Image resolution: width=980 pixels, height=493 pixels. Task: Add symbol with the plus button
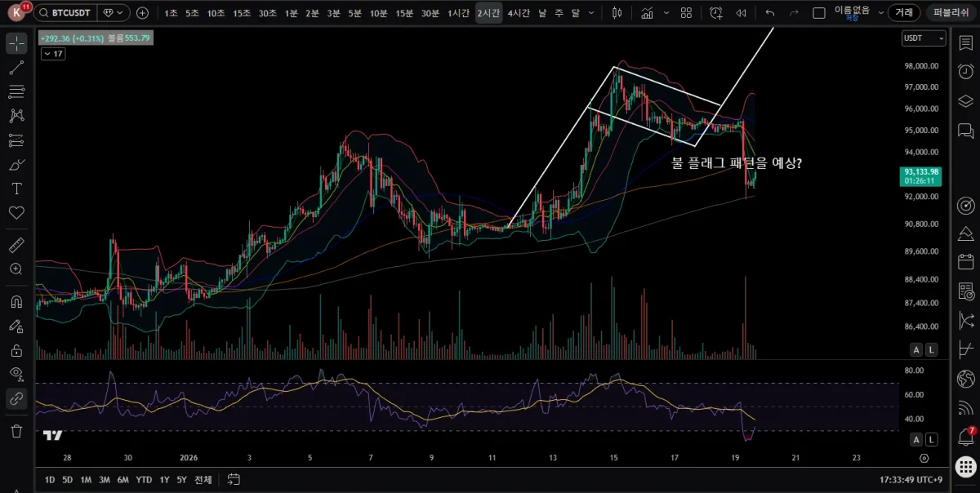click(143, 12)
